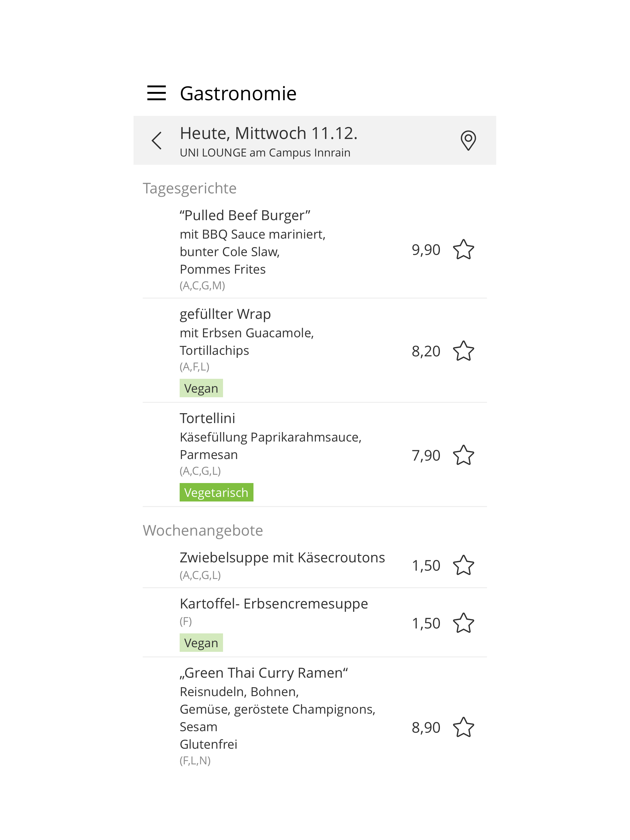The width and height of the screenshot is (630, 840).
Task: Select the Tortellini dish title
Action: click(207, 418)
